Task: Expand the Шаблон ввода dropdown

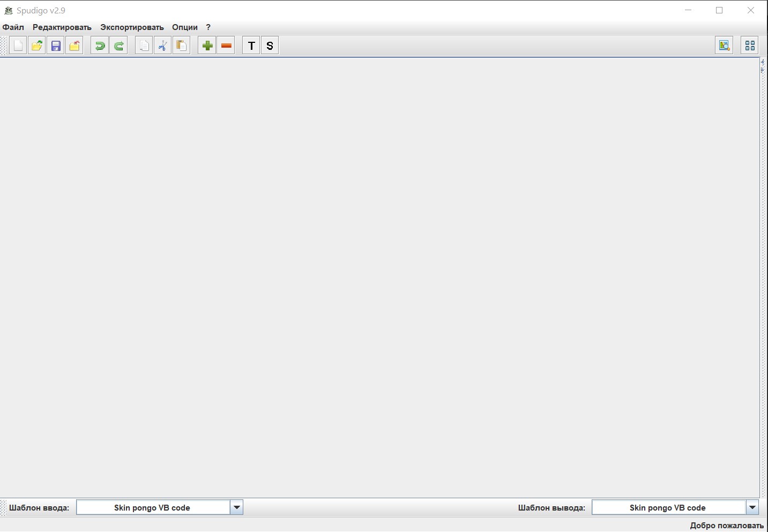Action: coord(237,507)
